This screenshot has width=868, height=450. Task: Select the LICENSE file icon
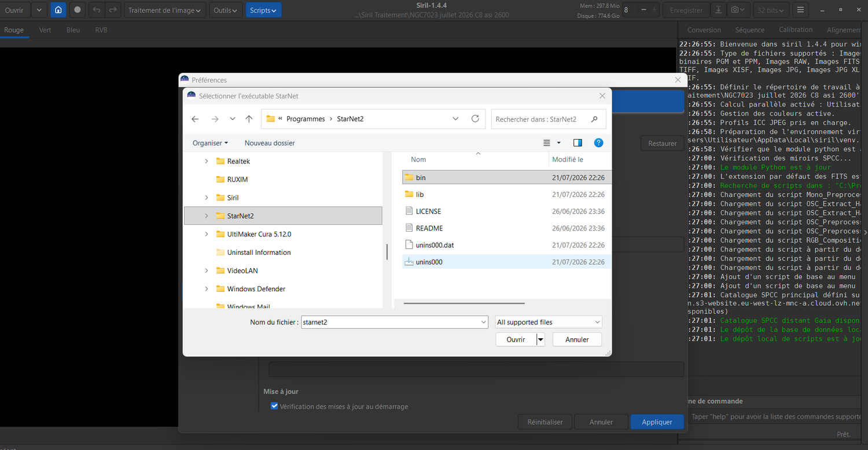tap(409, 211)
